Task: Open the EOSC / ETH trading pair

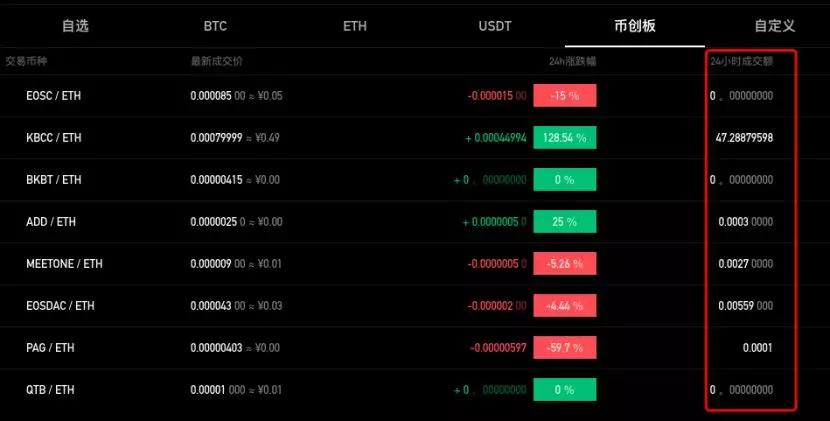Action: (54, 96)
